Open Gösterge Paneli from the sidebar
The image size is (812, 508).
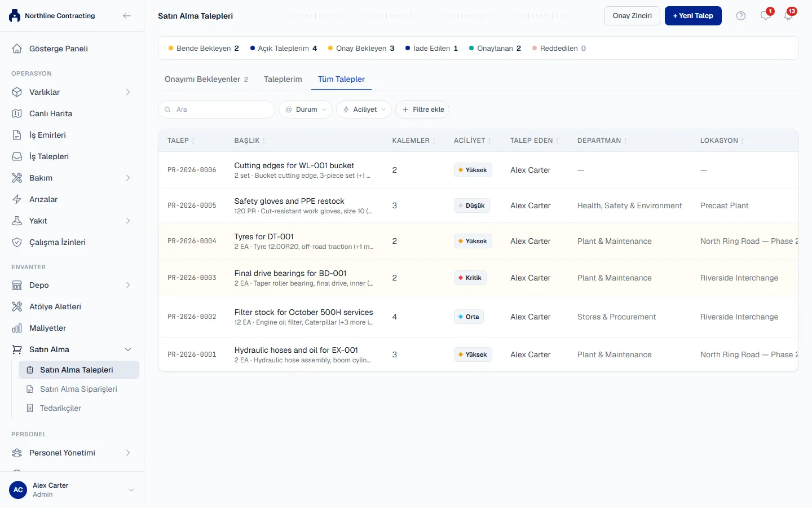(72, 49)
